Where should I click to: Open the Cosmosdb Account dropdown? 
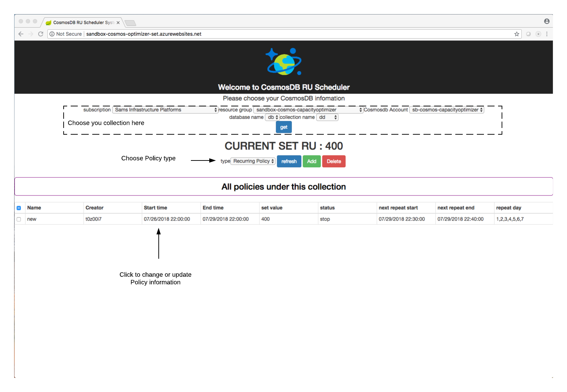(x=446, y=110)
